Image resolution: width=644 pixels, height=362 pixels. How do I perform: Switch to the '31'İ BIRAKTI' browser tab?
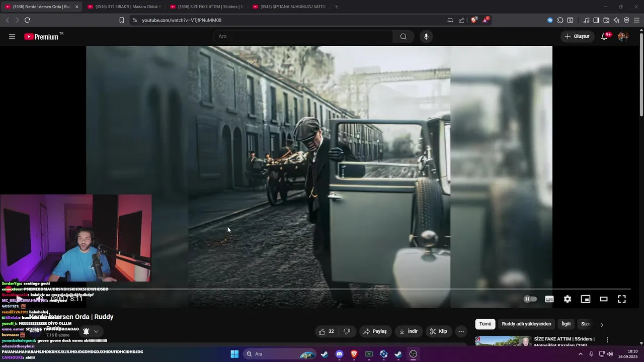[124, 7]
